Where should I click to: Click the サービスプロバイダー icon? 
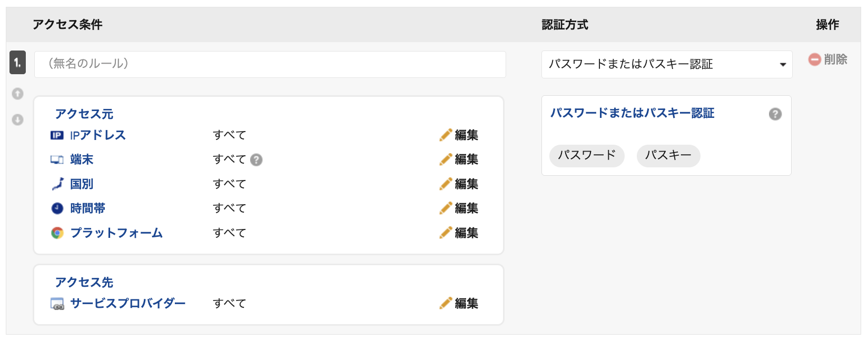click(x=57, y=304)
